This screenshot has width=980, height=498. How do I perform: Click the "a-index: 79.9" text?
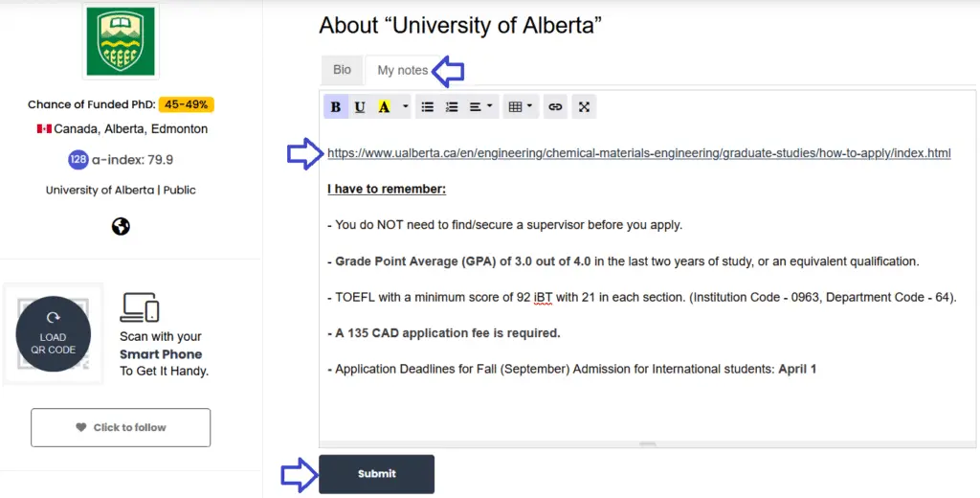tap(132, 160)
